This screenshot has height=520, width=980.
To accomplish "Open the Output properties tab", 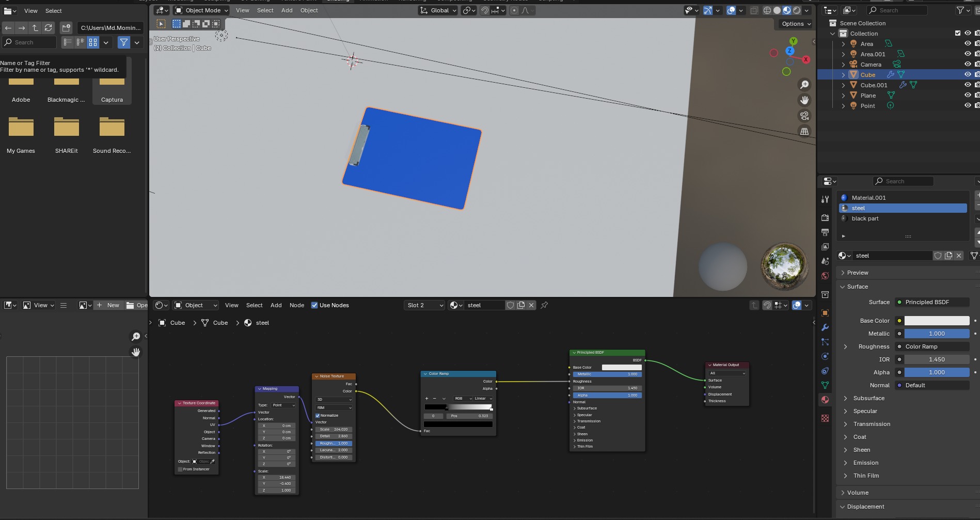I will (825, 232).
